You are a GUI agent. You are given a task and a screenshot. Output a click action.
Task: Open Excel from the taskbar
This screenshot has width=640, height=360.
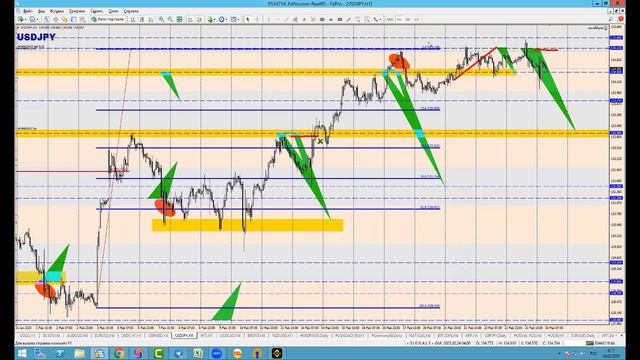point(198,353)
